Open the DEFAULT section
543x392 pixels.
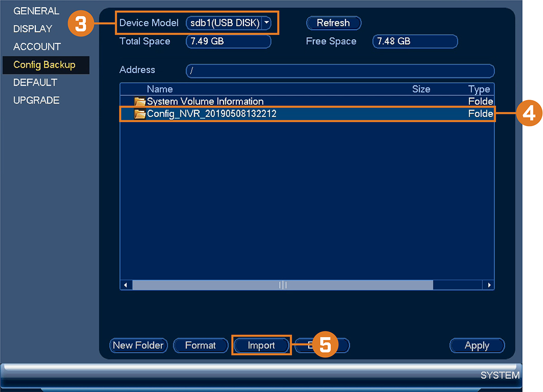pyautogui.click(x=35, y=82)
